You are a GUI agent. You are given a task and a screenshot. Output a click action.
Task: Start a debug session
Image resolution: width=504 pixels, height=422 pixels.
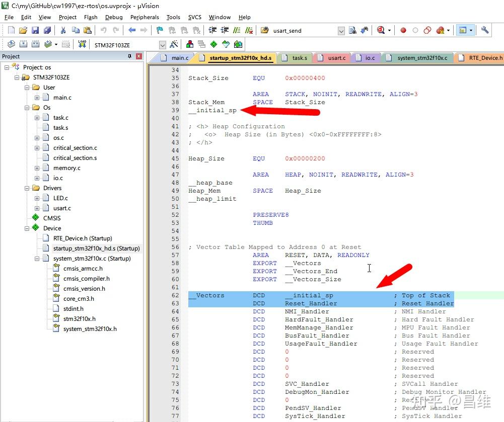[x=380, y=30]
